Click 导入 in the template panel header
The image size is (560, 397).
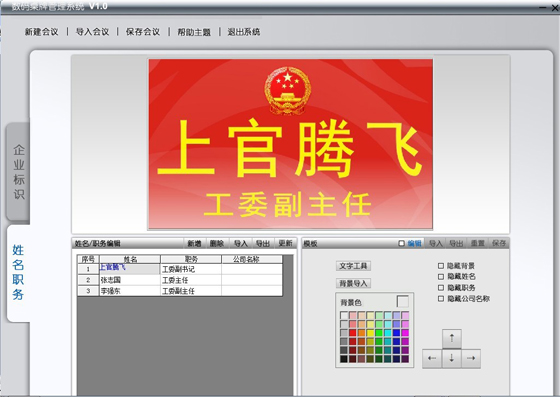coord(435,243)
